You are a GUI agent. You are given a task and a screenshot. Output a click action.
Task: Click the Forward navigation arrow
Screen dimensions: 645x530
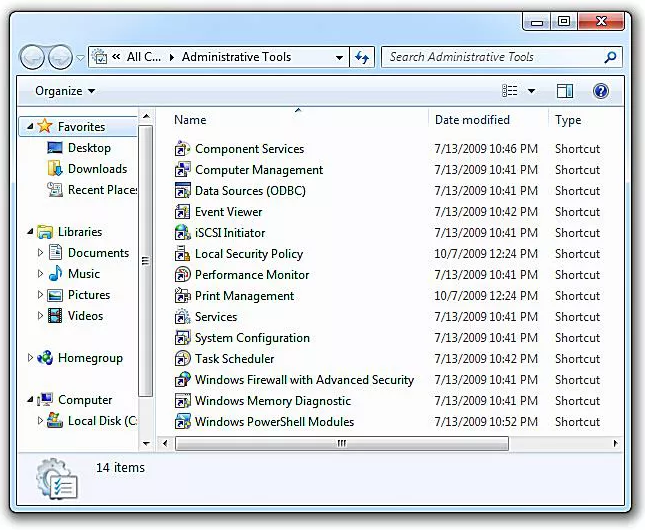(x=60, y=57)
